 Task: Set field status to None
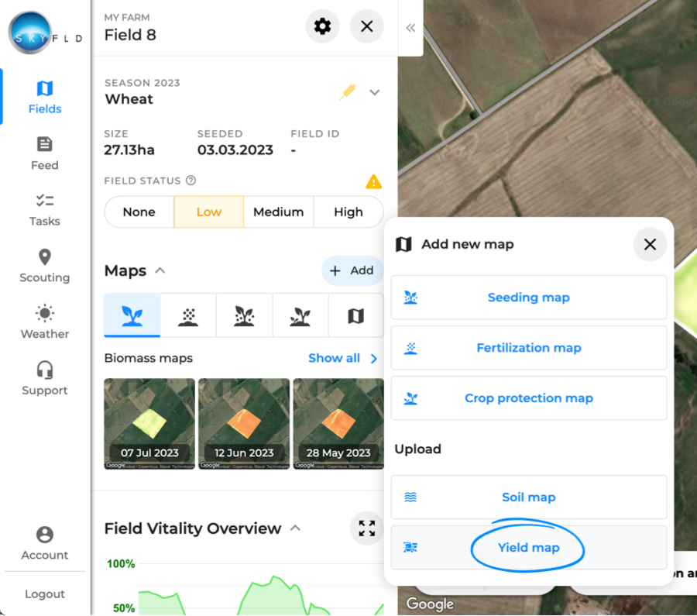(x=139, y=212)
